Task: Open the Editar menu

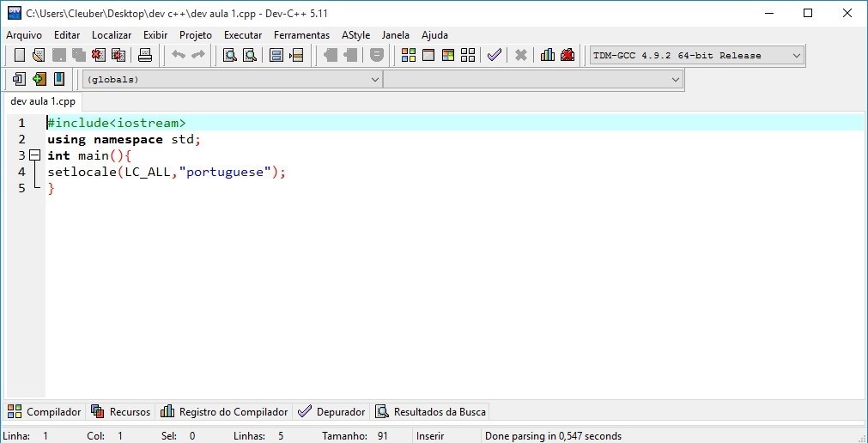Action: 67,35
